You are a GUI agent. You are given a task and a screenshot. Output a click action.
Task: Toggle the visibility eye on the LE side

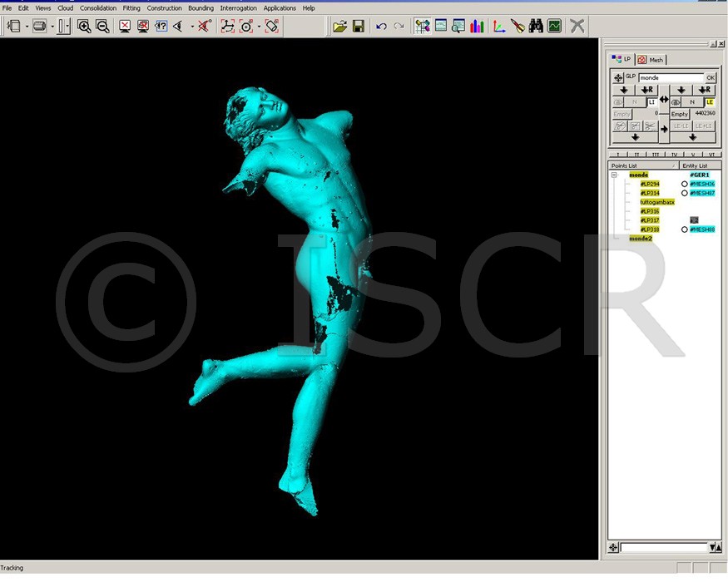676,101
